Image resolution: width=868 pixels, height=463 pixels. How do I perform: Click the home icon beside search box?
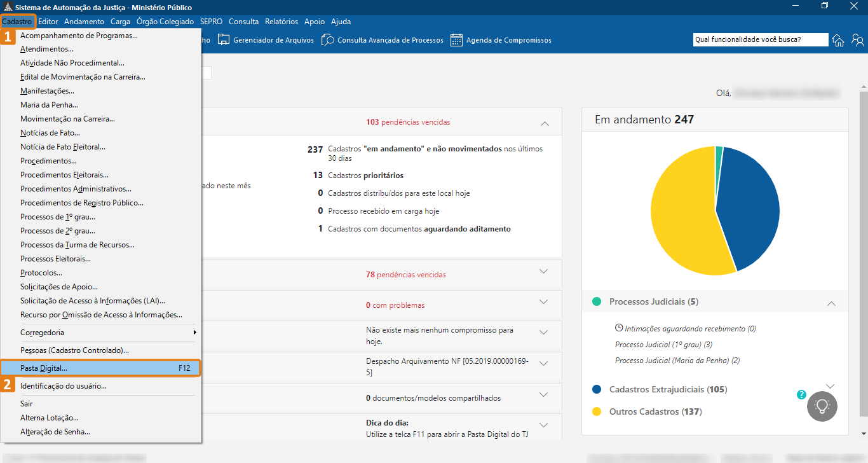point(839,40)
